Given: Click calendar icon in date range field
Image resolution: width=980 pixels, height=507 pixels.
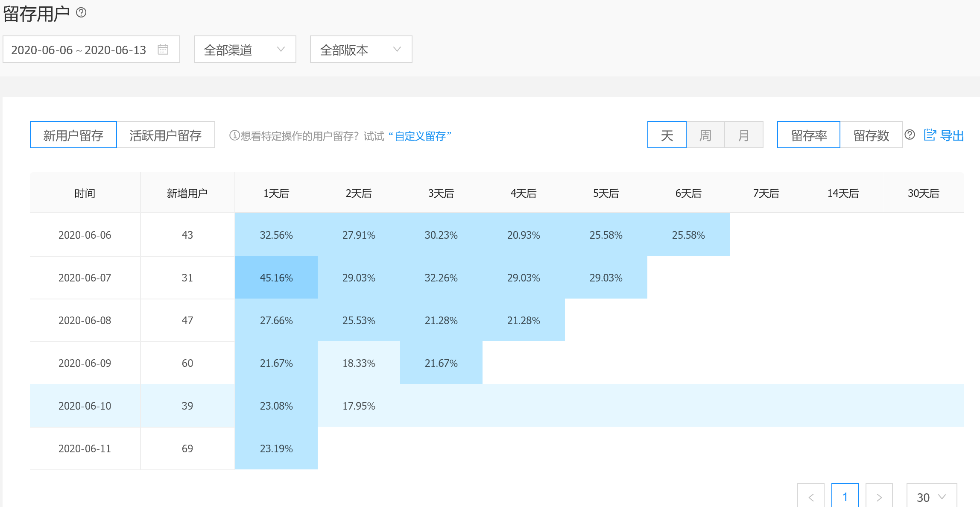Looking at the screenshot, I should click(x=163, y=50).
